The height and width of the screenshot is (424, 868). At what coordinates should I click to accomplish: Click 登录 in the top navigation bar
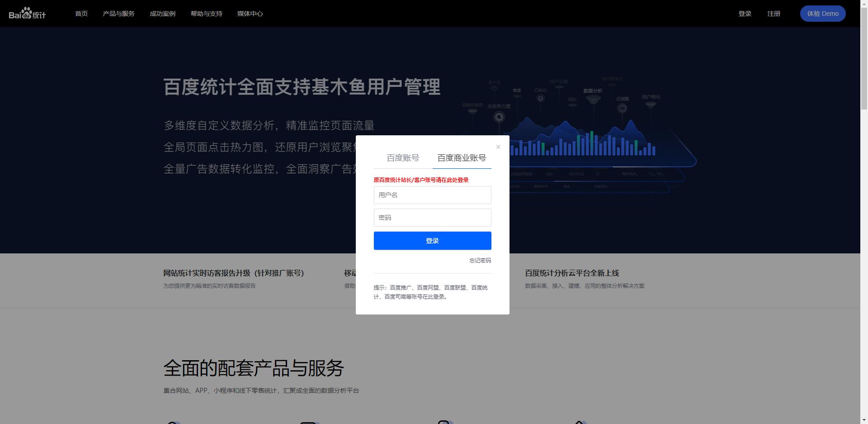click(x=744, y=13)
